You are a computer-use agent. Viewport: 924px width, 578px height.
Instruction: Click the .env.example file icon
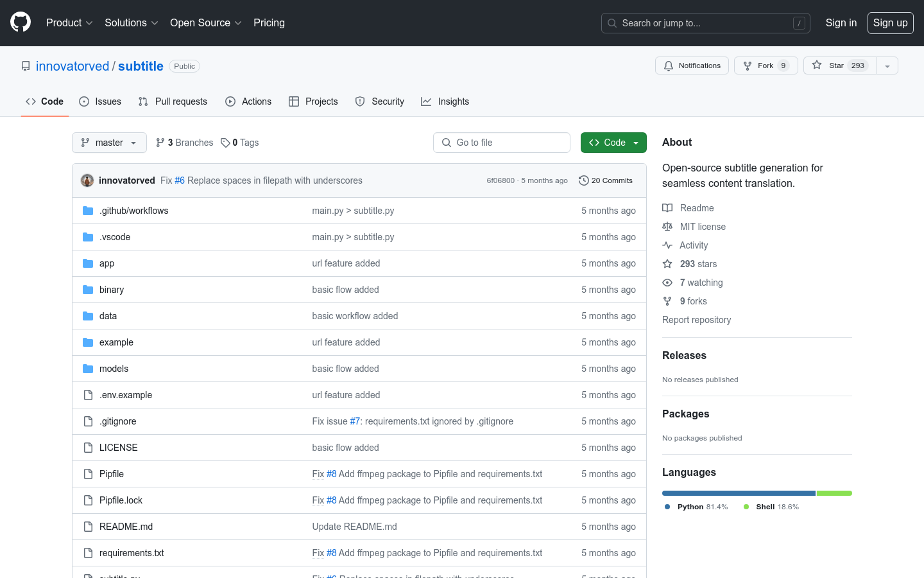point(88,395)
